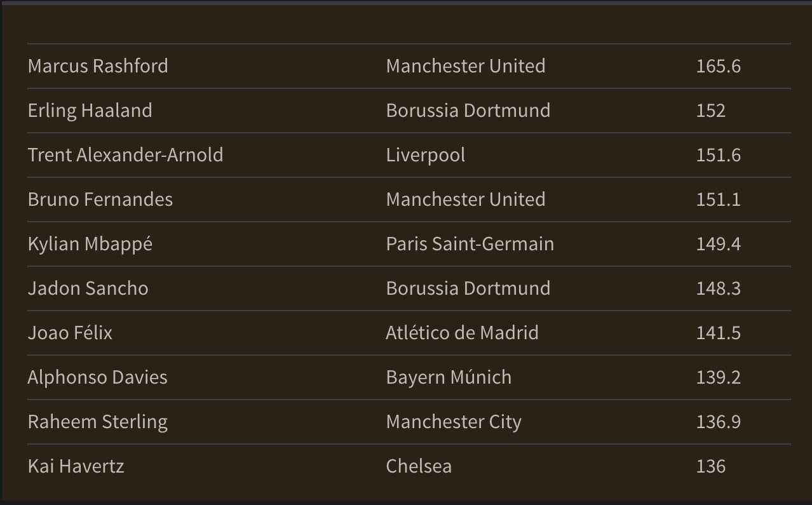Screen dimensions: 812x505
Task: Click the 149.4 value for Mbappé
Action: coord(719,244)
